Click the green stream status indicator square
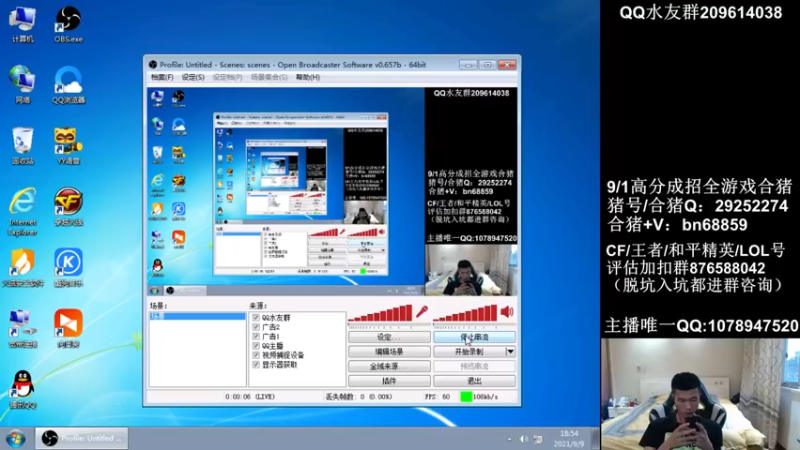 pyautogui.click(x=466, y=396)
